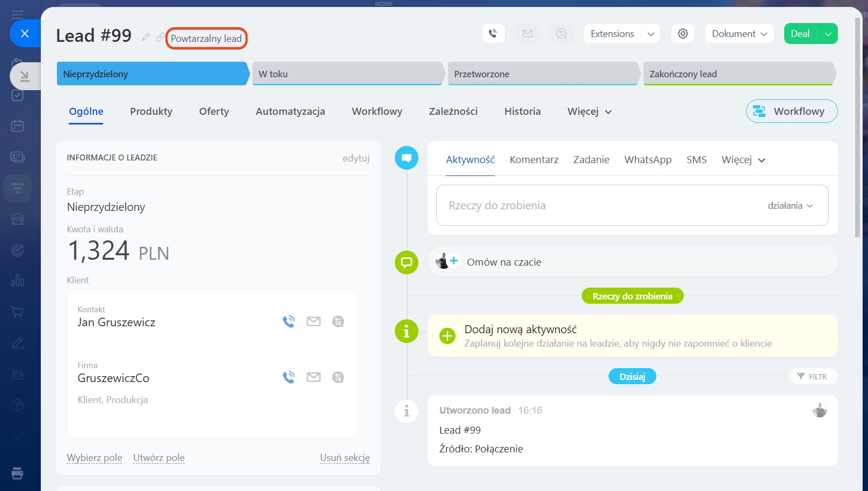Viewport: 868px width, 491px height.
Task: Email Jan Gruszewicz with the envelope icon
Action: tap(314, 321)
